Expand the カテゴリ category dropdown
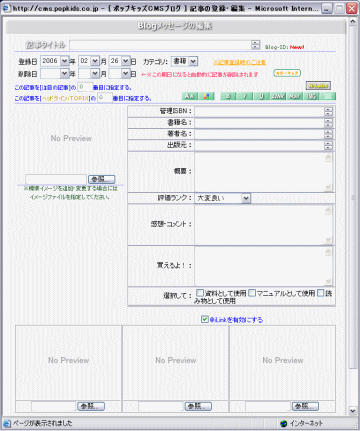The image size is (360, 431). pyautogui.click(x=184, y=61)
